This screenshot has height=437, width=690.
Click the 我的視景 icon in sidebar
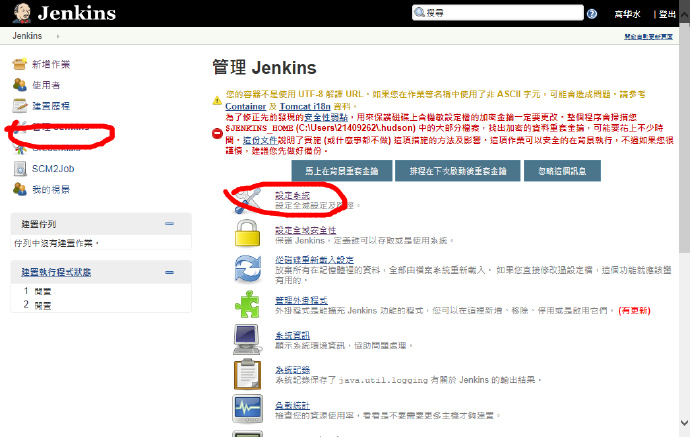[19, 189]
